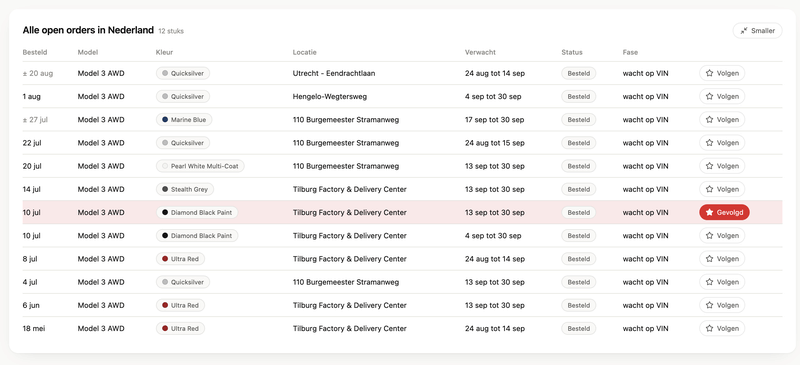
Task: Click the '± 20 aug' order date
Action: click(x=38, y=73)
